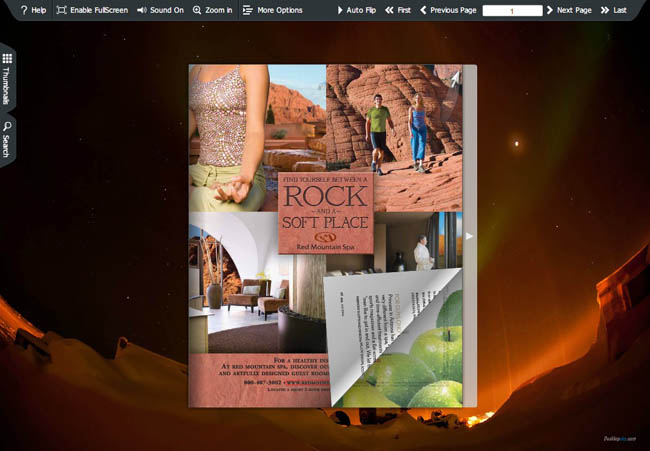Click the Search magnifier icon on sidebar
Screen dimensions: 650x451
pos(7,126)
